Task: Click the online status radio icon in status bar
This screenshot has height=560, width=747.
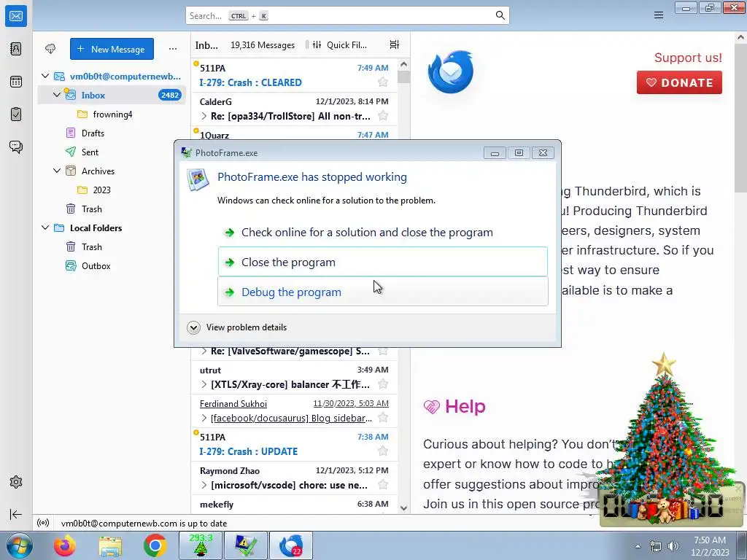Action: click(43, 523)
